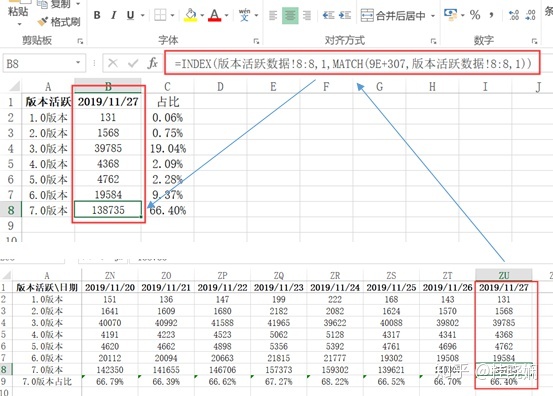Open phonetic guide dropdown arrow
The height and width of the screenshot is (396, 553).
tap(256, 16)
